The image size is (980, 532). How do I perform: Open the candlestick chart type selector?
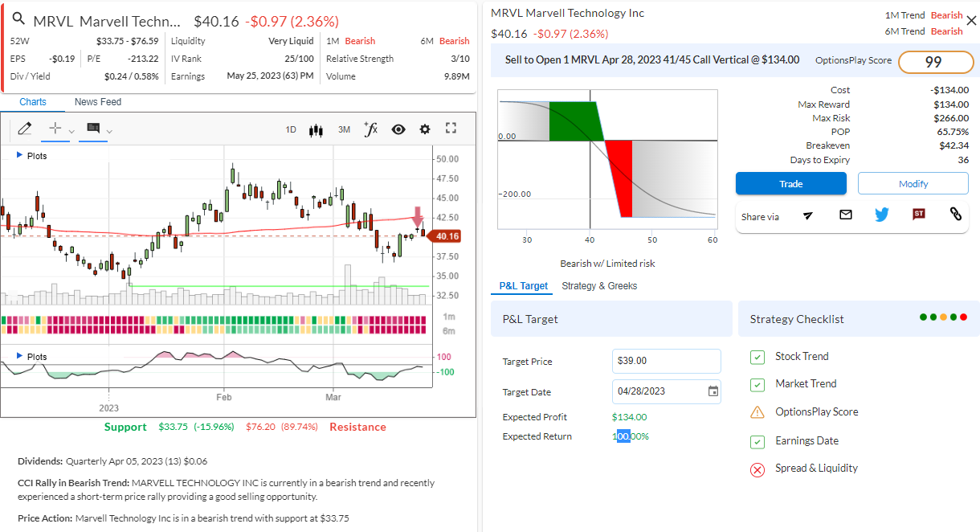click(x=316, y=129)
